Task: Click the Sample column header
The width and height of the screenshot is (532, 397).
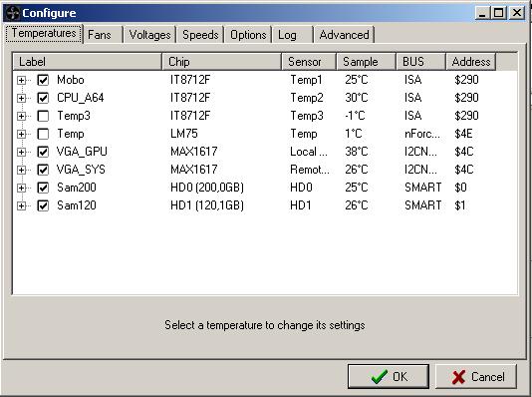Action: point(367,62)
